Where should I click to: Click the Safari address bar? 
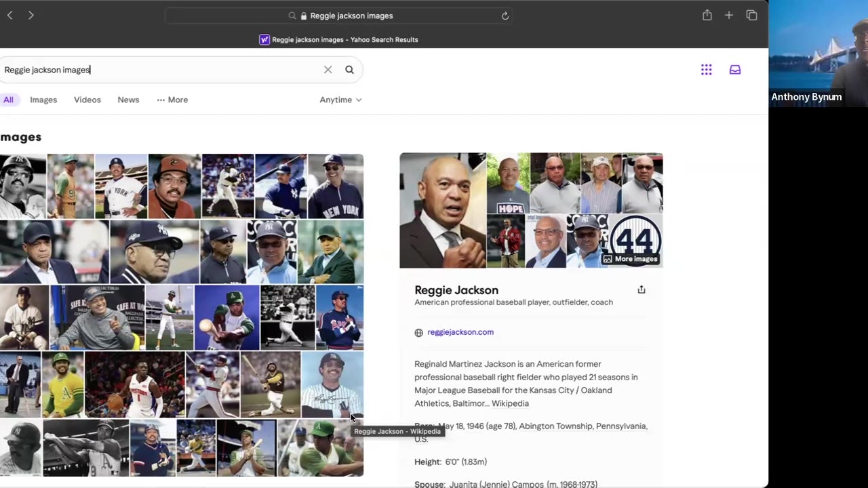[x=338, y=16]
